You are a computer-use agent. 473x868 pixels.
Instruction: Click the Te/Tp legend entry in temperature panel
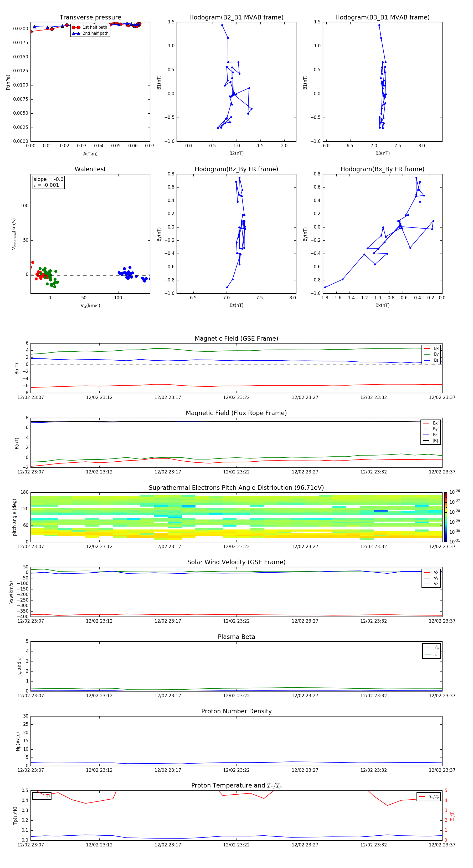(429, 796)
